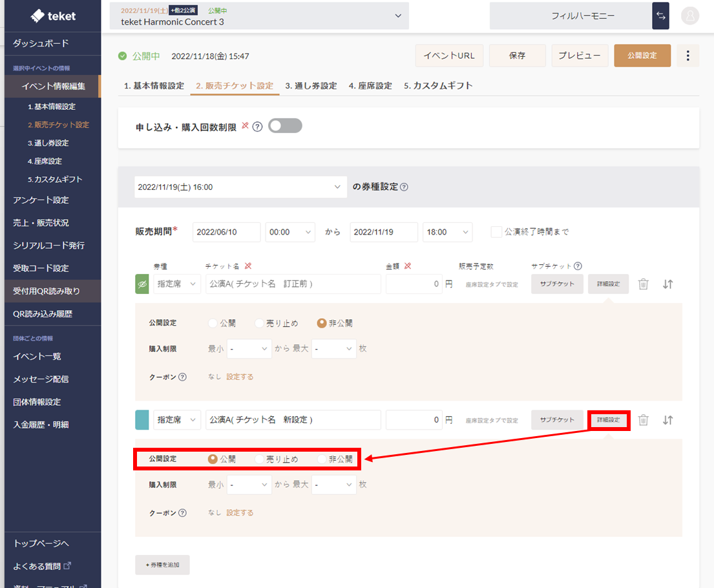Screen dimensions: 714x588
Task: Toggle the 申し込み・購入回数制限 switch
Action: click(x=285, y=126)
